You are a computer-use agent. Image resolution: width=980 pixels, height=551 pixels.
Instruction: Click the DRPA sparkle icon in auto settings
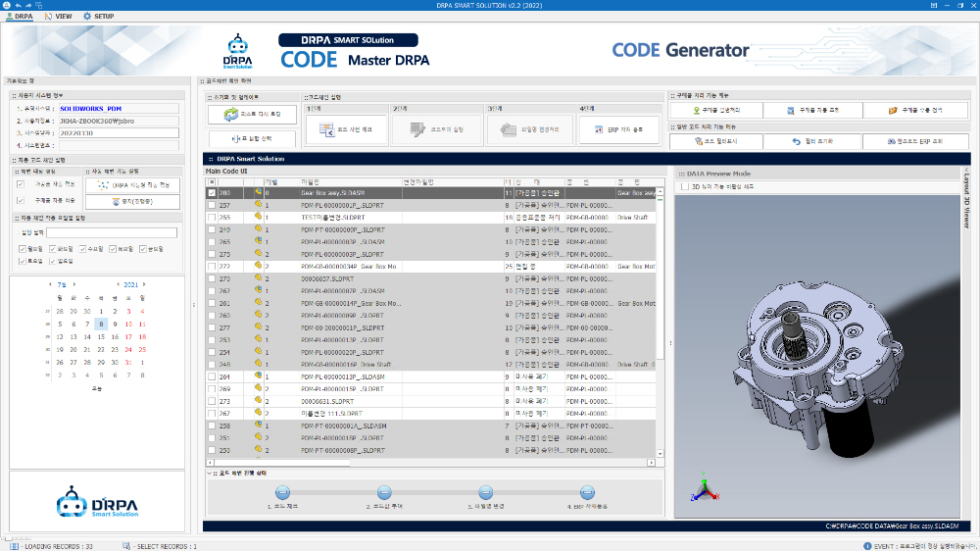(x=103, y=185)
